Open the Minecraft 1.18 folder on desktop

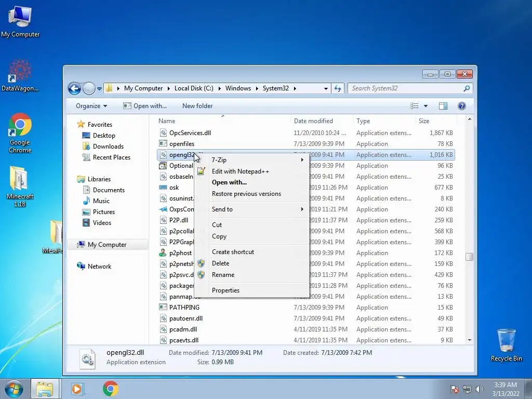(20, 187)
